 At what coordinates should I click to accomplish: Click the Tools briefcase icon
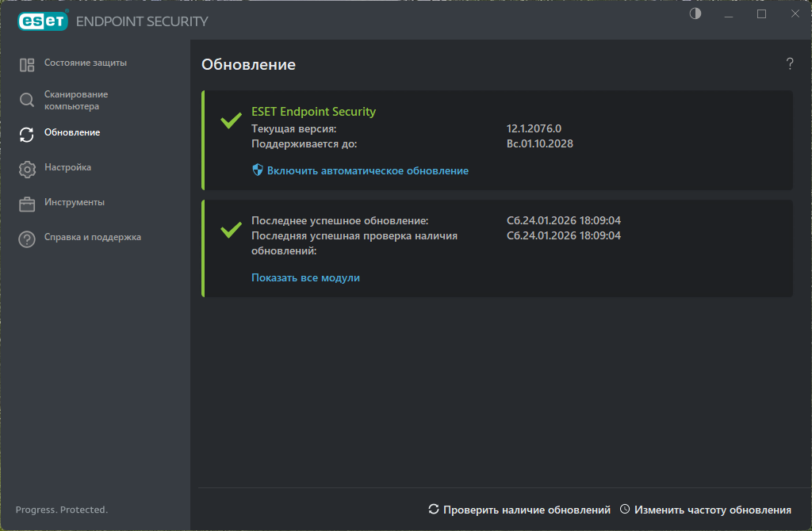coord(27,204)
